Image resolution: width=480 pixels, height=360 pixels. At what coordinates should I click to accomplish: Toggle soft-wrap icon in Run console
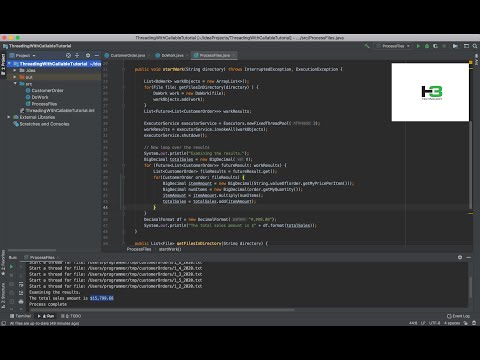click(21, 284)
